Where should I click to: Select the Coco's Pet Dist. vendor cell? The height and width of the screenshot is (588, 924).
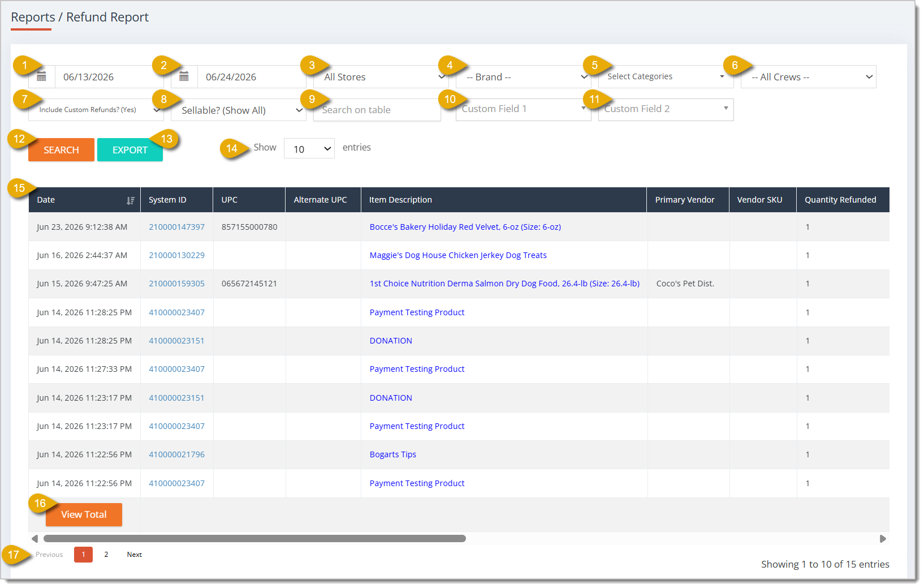point(685,284)
